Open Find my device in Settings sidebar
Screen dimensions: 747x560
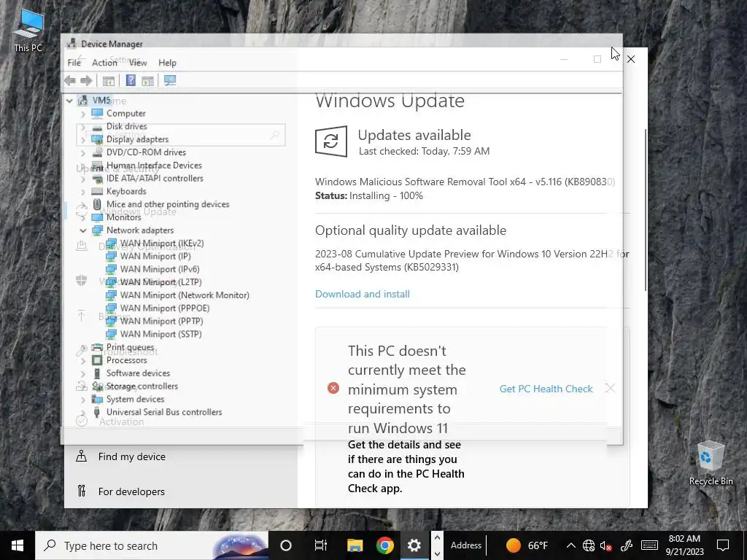[132, 456]
